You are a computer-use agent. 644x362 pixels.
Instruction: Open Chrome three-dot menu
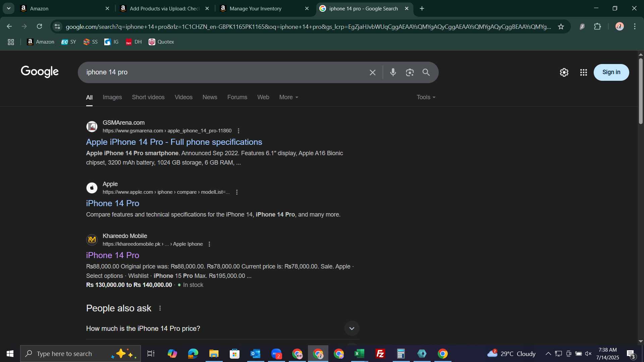pyautogui.click(x=635, y=26)
